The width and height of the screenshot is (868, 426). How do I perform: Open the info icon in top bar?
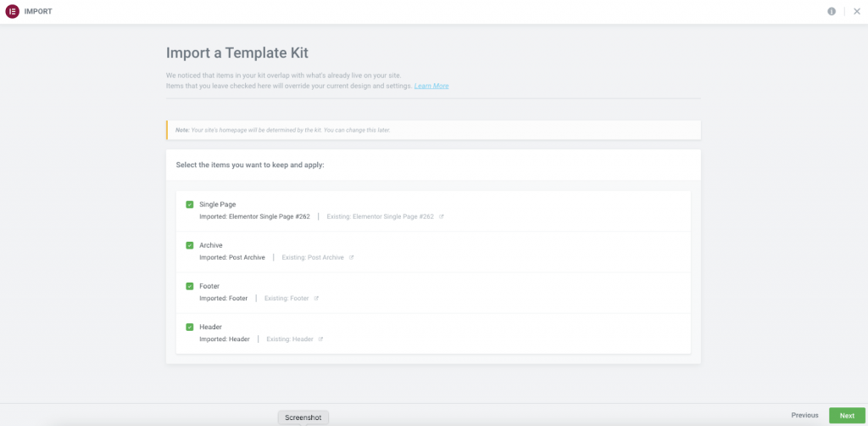coord(832,12)
